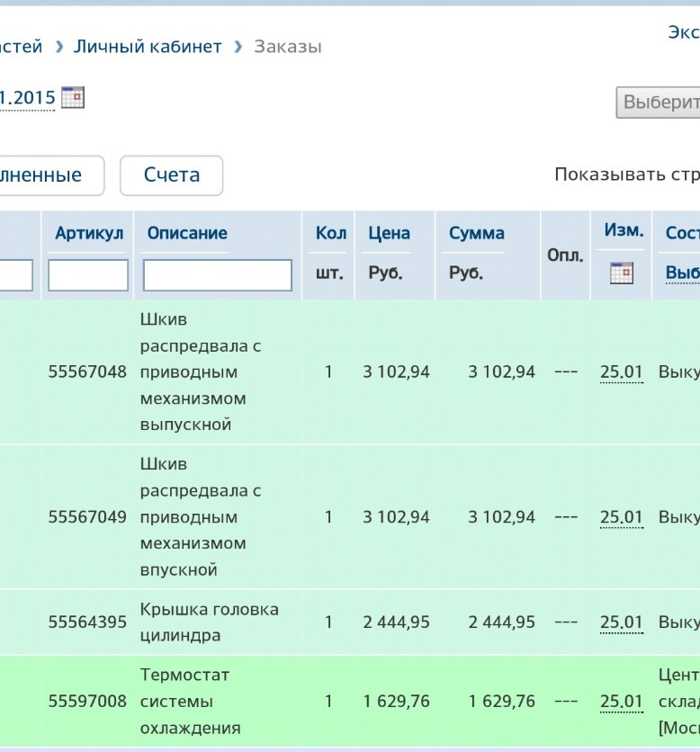Sort orders by the Описание header
The height and width of the screenshot is (752, 700).
click(187, 233)
